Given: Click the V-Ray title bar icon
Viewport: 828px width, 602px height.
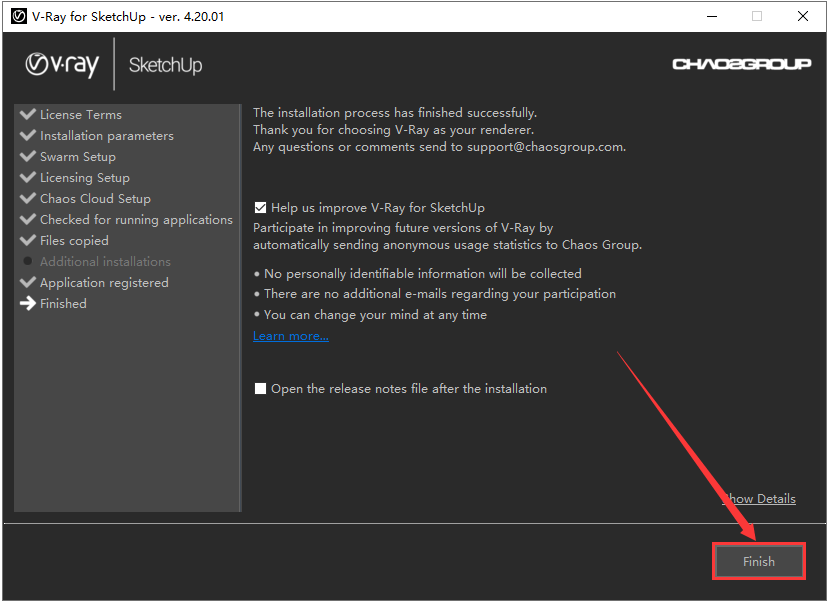Looking at the screenshot, I should click(18, 16).
